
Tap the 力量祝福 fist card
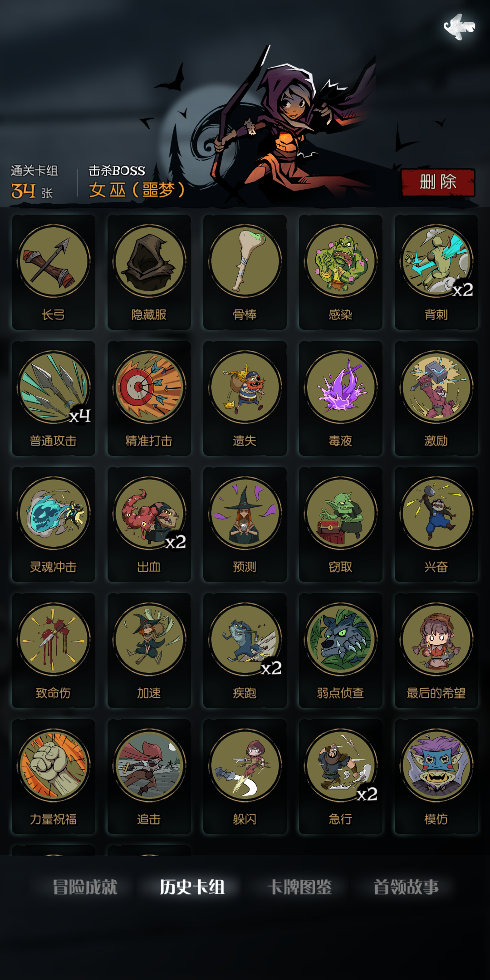(x=54, y=777)
